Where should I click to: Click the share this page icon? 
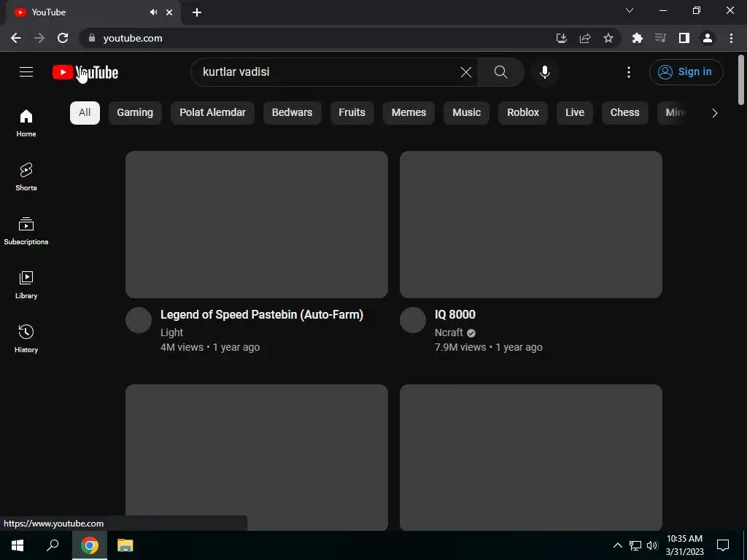(585, 38)
